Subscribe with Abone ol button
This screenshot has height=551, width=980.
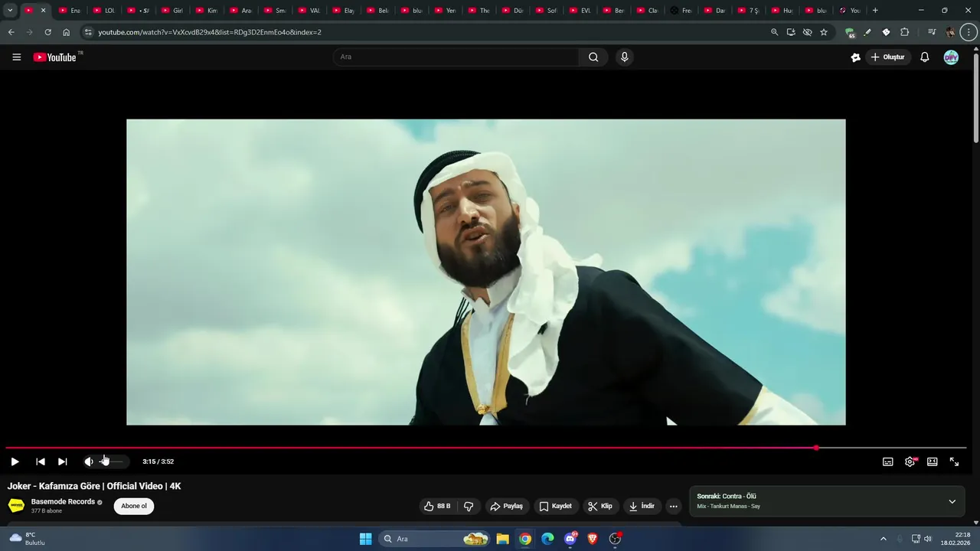(x=134, y=506)
